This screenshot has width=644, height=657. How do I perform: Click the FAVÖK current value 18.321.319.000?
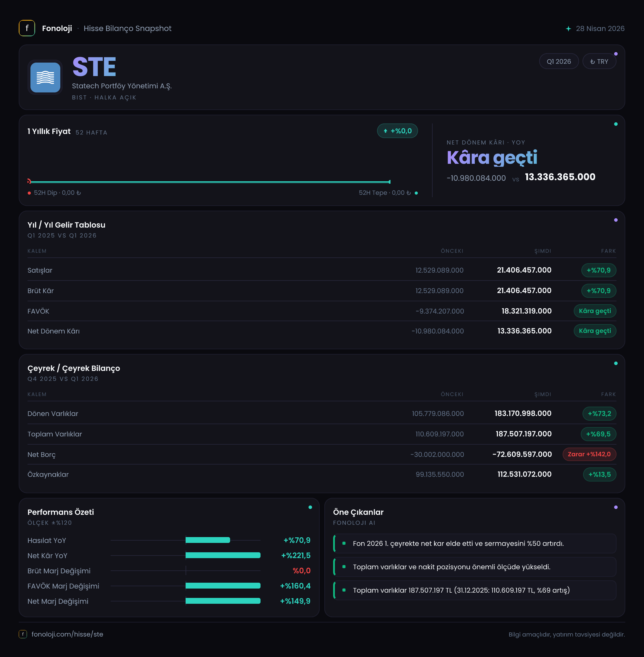[526, 311]
